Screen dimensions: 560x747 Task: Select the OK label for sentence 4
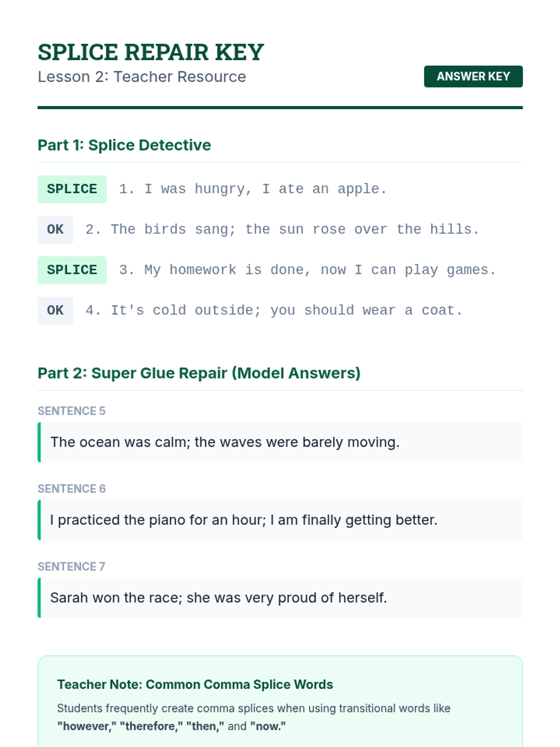click(55, 310)
